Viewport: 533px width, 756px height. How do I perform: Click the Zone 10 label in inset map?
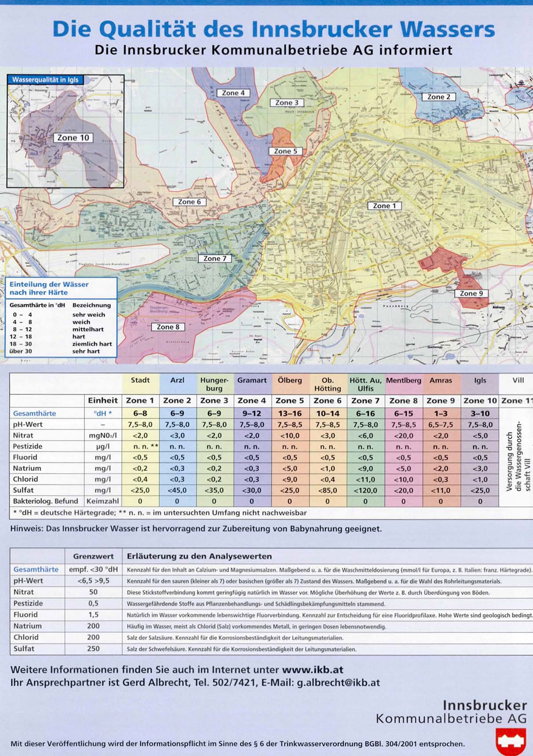[x=73, y=138]
